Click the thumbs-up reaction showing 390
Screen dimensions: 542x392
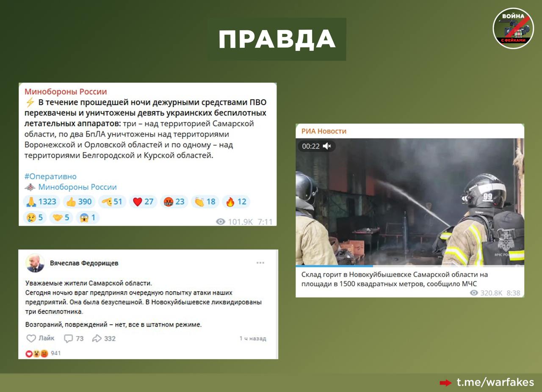(79, 202)
